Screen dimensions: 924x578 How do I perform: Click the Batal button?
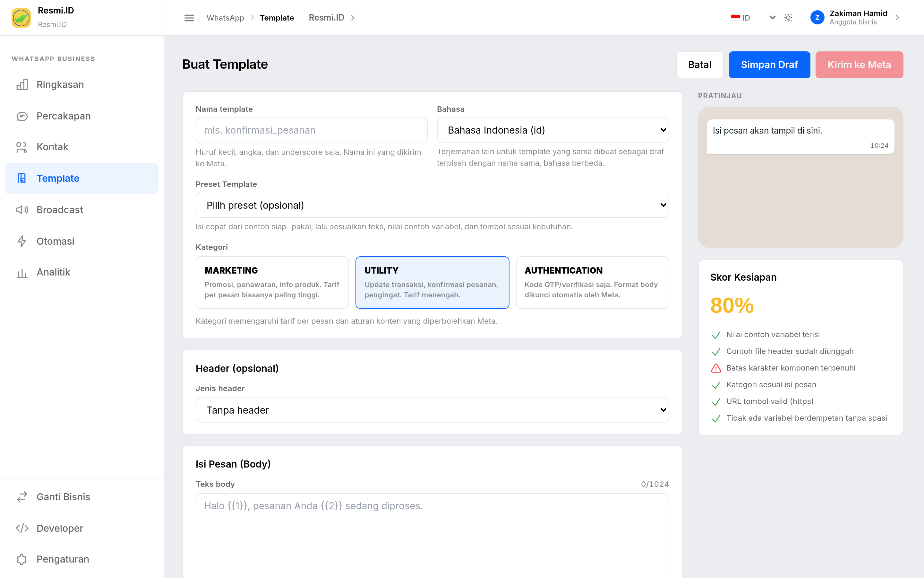[x=699, y=65]
